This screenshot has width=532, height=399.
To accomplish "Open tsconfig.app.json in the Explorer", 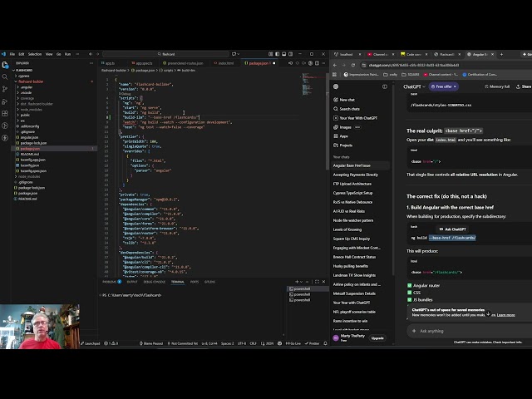I will click(x=32, y=160).
